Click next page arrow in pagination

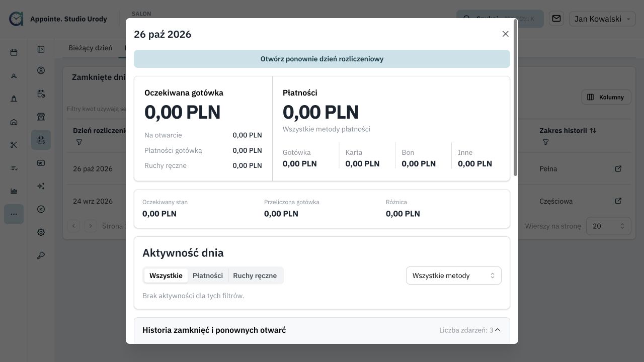click(91, 226)
